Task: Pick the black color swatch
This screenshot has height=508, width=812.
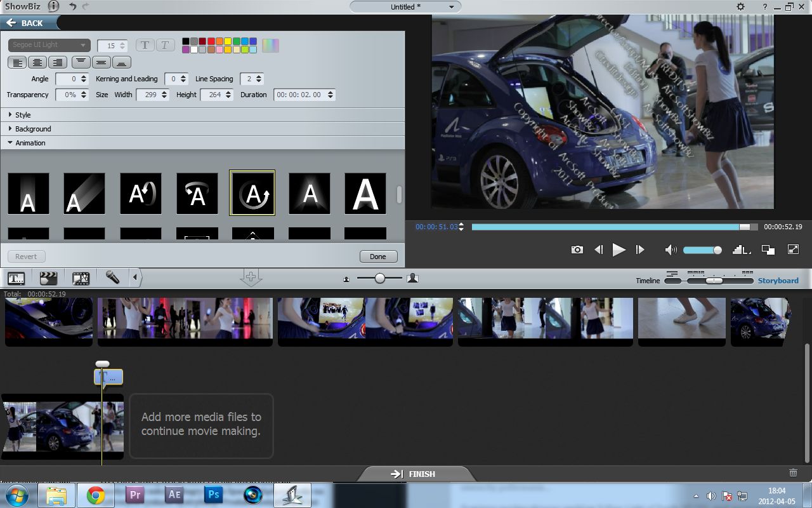Action: (x=186, y=41)
